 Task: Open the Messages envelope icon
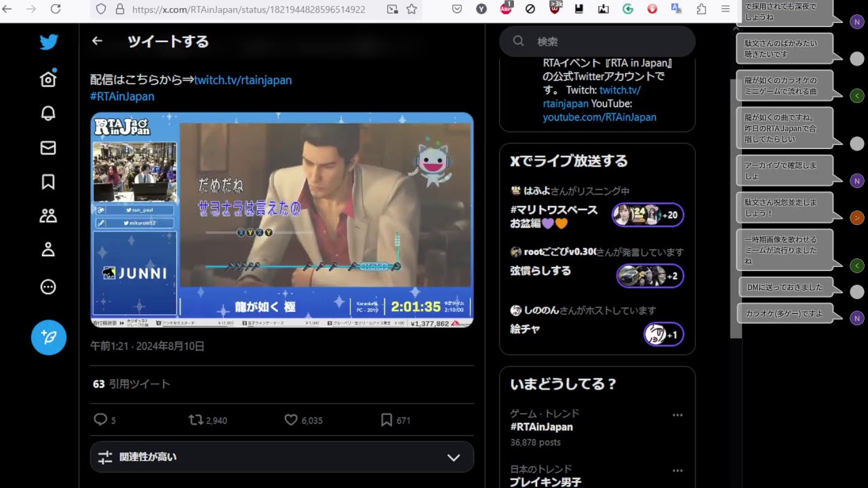click(x=48, y=148)
